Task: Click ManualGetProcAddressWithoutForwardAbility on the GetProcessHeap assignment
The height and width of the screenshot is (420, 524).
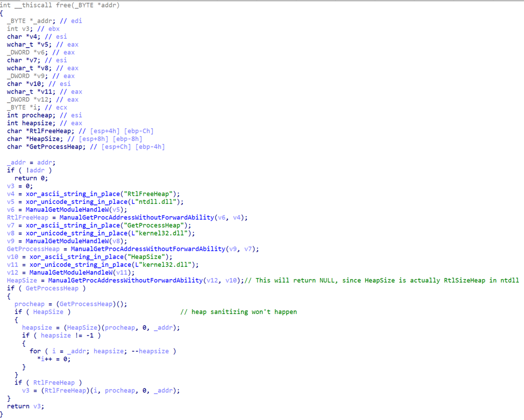Action: [x=148, y=249]
